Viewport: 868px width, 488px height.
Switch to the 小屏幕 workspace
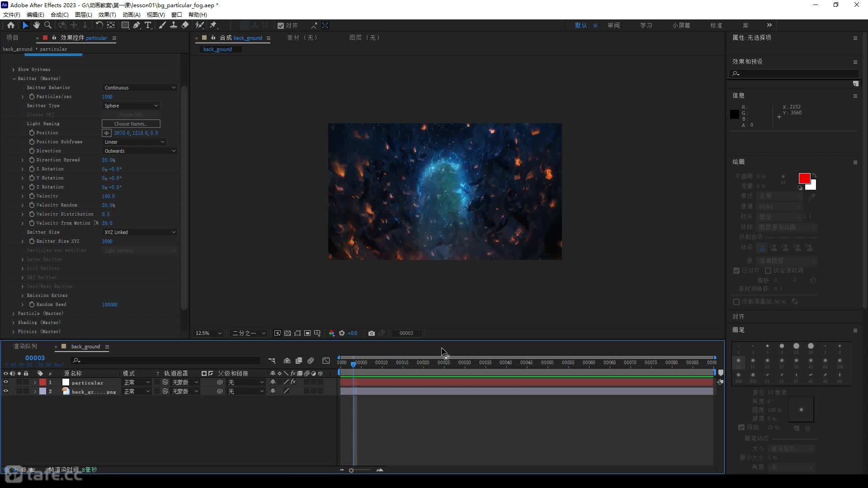tap(681, 26)
